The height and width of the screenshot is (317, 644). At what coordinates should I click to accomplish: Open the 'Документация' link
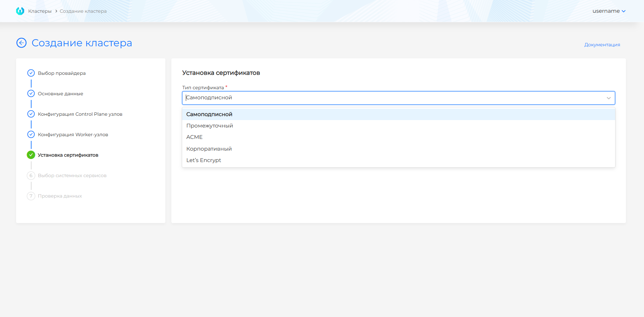tap(602, 45)
